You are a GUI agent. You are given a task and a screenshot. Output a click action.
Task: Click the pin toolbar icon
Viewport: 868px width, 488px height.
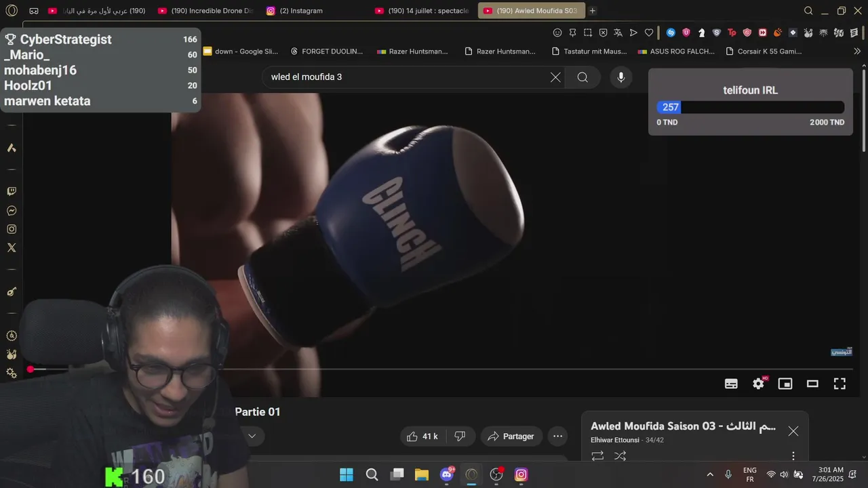[572, 33]
